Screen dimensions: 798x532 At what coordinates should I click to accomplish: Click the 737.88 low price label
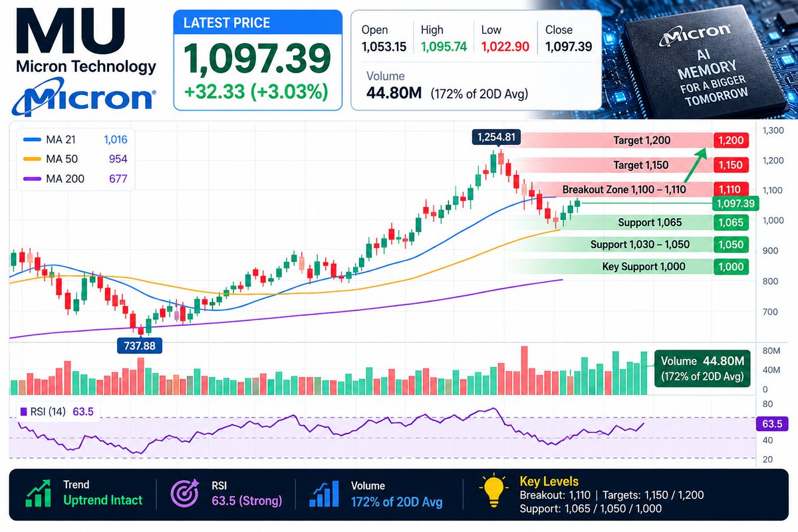click(x=140, y=345)
